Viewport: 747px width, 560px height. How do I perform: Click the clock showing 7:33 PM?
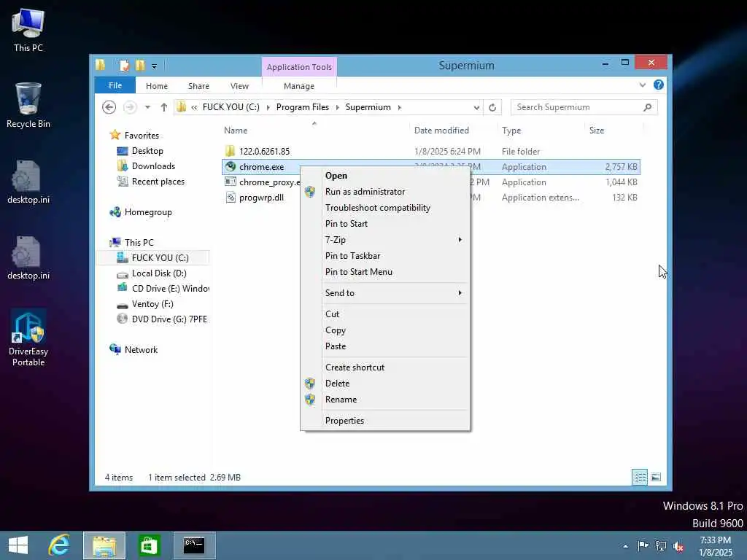click(x=715, y=540)
